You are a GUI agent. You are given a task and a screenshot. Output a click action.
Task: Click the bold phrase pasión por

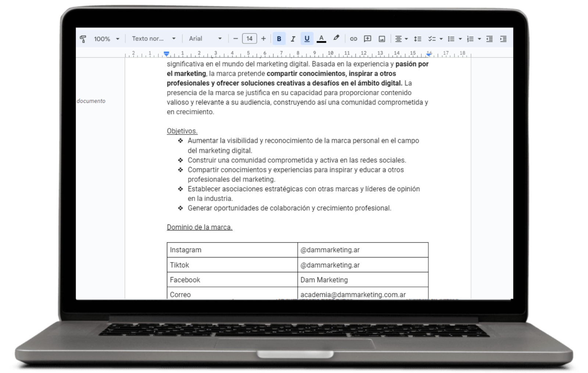point(412,64)
